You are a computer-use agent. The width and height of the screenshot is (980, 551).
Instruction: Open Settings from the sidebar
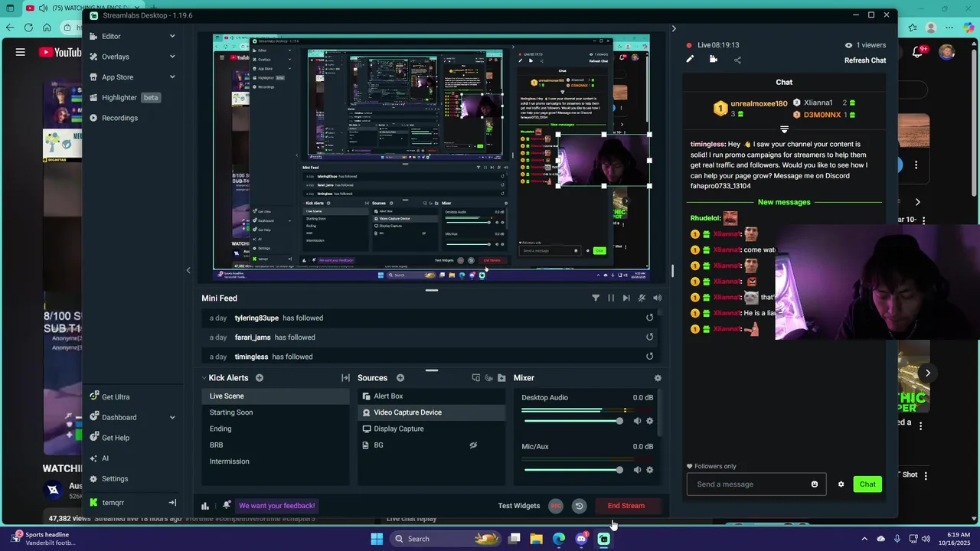click(114, 479)
